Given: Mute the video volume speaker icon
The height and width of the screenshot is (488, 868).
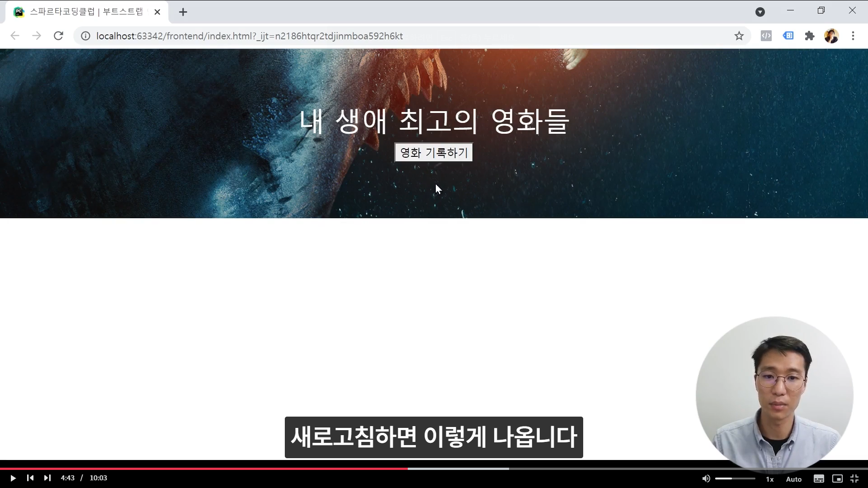Looking at the screenshot, I should point(706,479).
